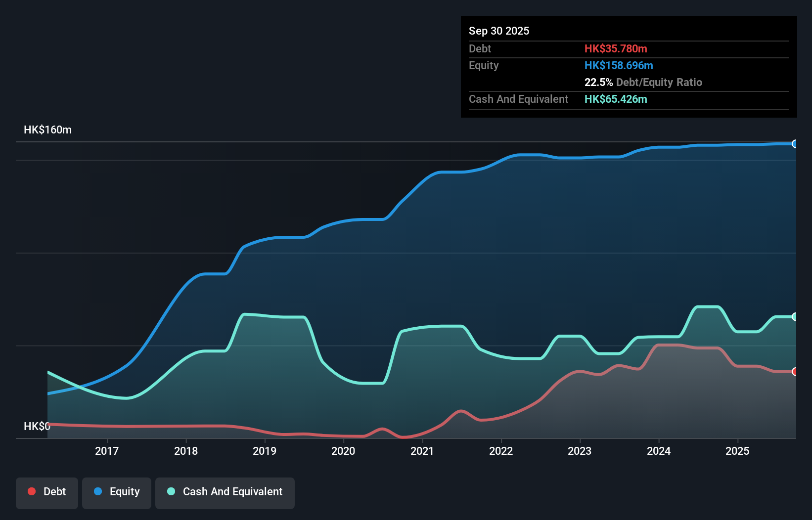Click the HK$65.426m cash value

[x=616, y=99]
